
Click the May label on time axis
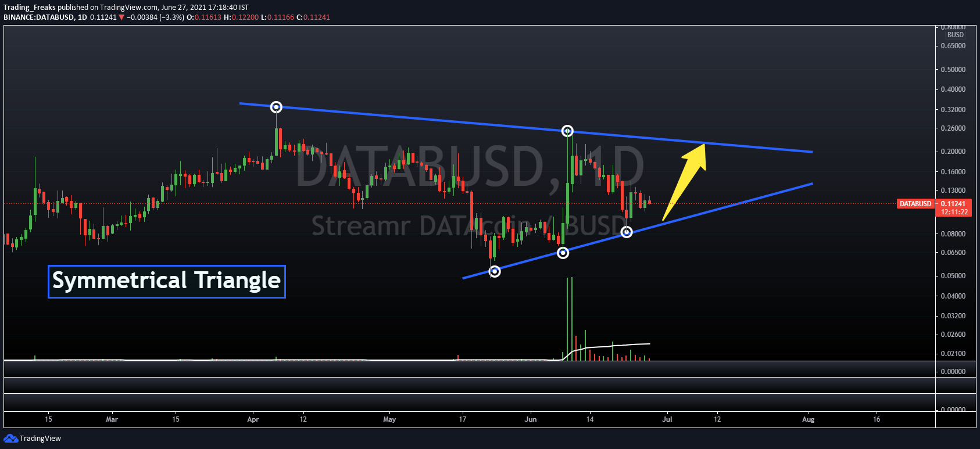click(x=389, y=419)
